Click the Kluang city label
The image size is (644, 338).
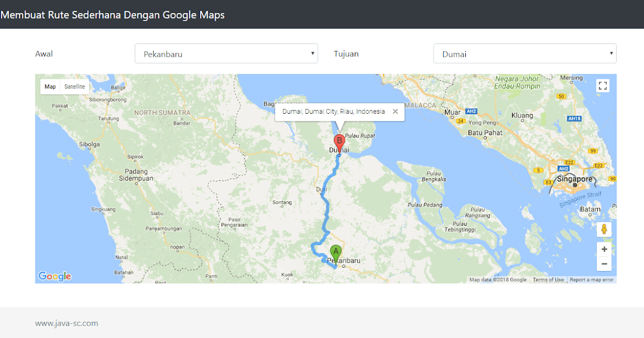pyautogui.click(x=522, y=115)
